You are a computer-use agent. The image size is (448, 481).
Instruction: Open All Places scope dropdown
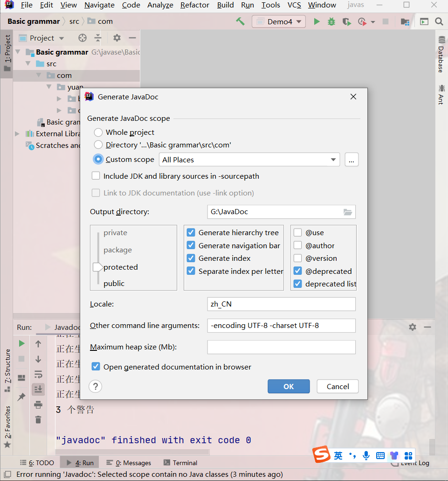point(249,160)
